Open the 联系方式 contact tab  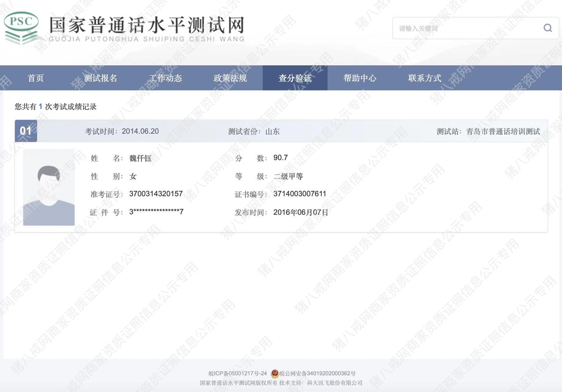click(x=424, y=78)
